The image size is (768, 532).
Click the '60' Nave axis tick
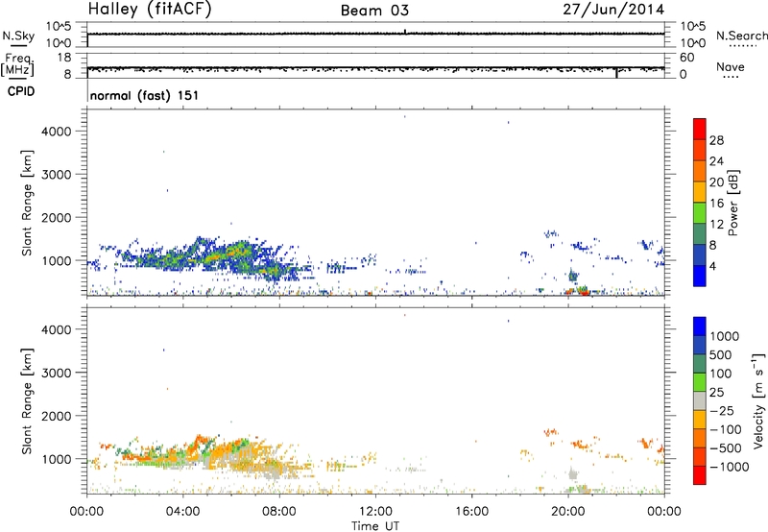tap(686, 58)
